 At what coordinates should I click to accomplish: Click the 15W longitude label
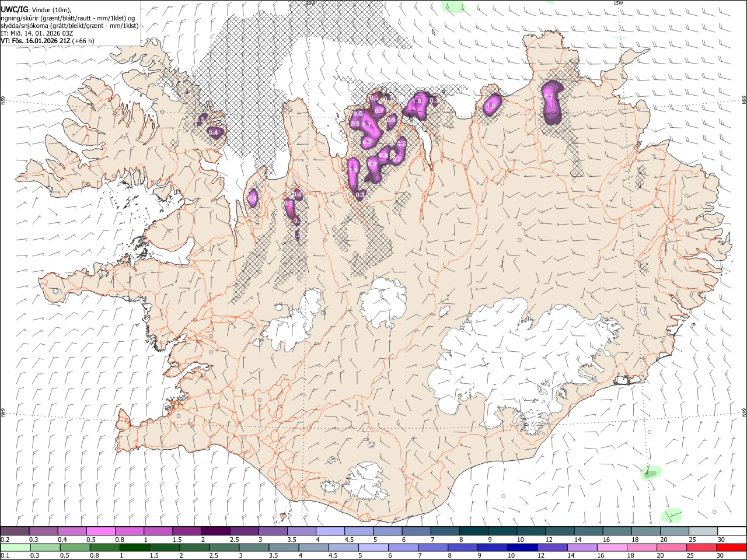(619, 3)
